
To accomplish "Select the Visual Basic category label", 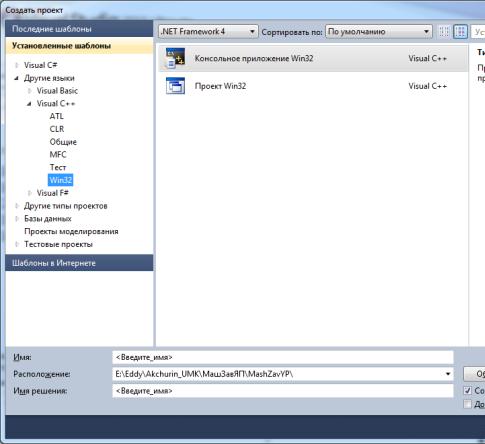I will (x=57, y=91).
